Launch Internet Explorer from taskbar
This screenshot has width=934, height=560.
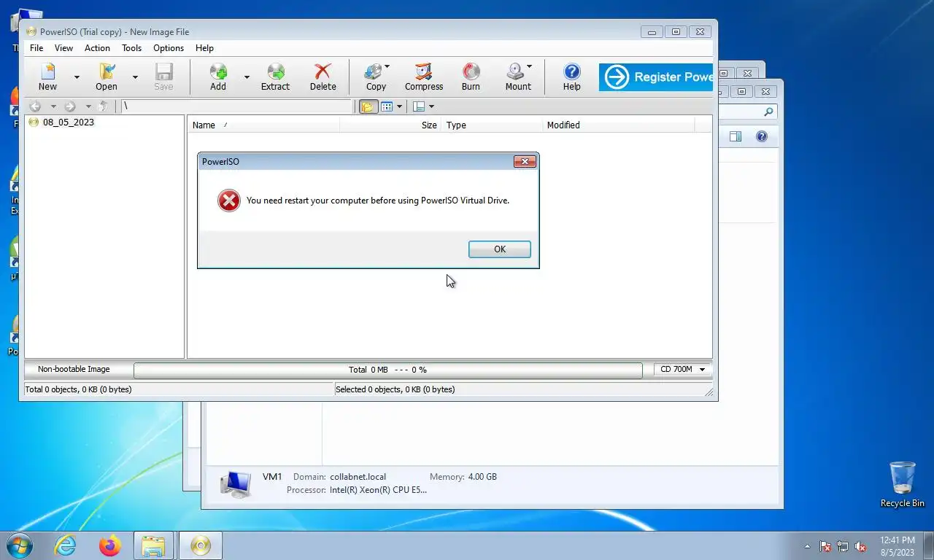[66, 545]
